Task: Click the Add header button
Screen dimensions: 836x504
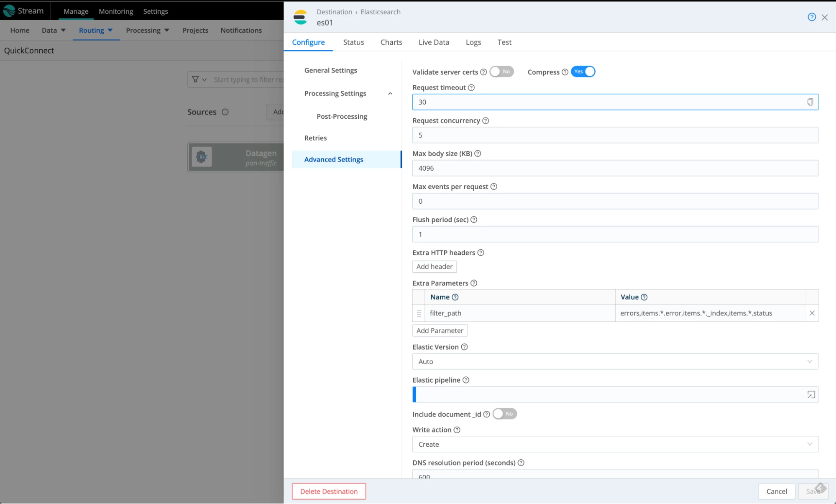Action: [x=434, y=266]
